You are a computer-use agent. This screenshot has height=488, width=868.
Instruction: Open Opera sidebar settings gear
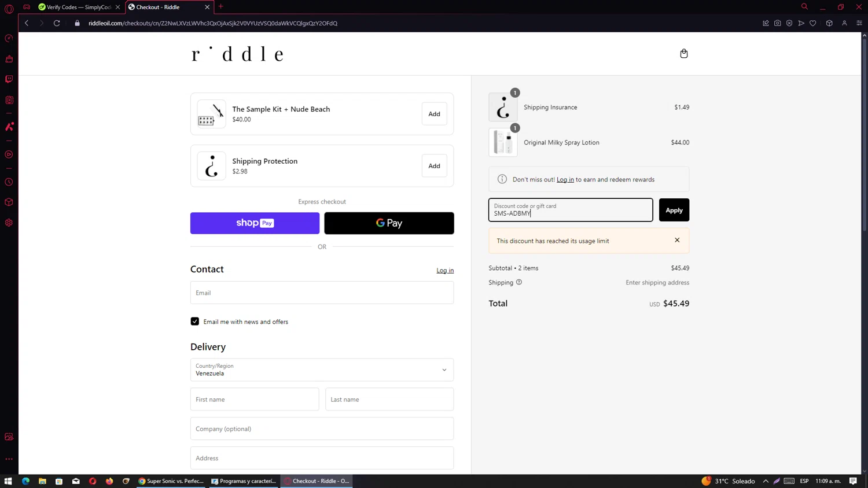9,223
